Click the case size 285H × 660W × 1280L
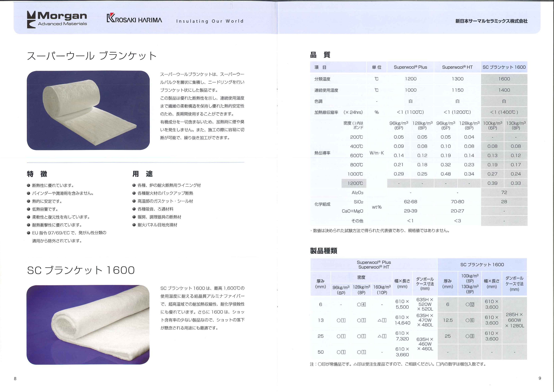 [514, 320]
